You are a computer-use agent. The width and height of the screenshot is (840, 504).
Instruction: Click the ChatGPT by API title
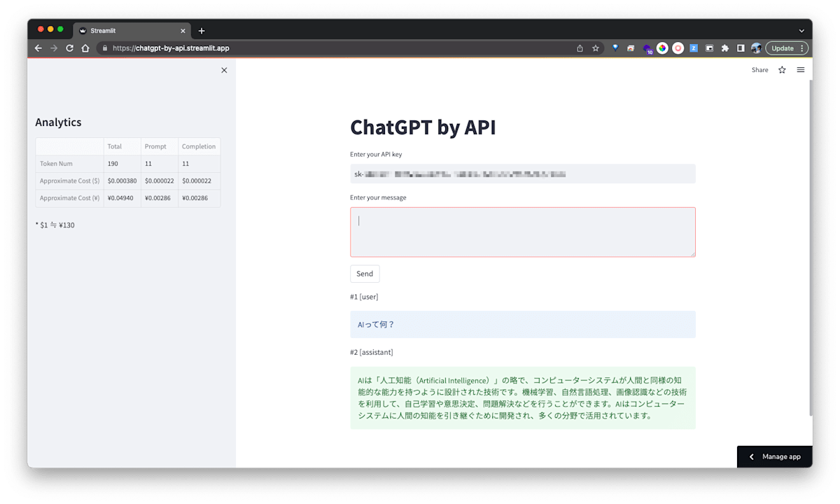tap(423, 127)
